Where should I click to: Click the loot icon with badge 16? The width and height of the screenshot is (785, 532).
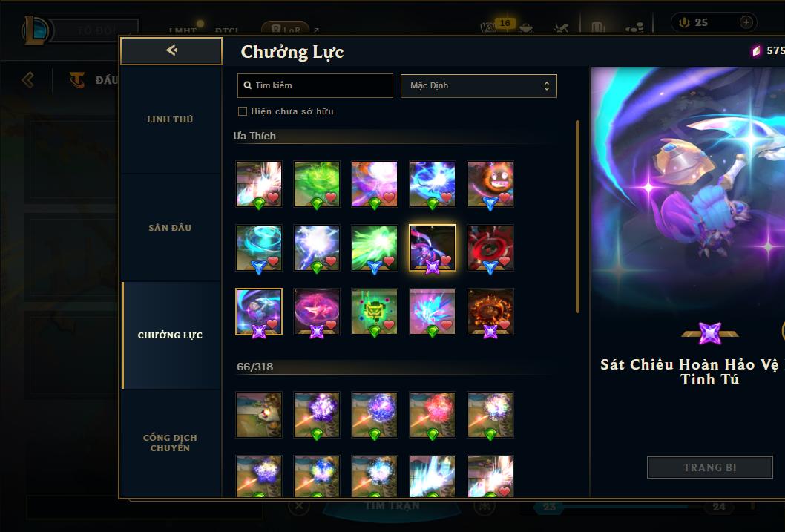click(489, 27)
